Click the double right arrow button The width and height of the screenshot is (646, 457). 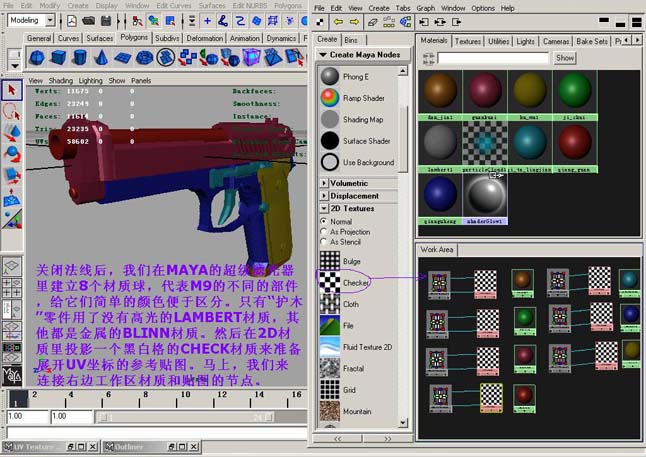(x=388, y=439)
